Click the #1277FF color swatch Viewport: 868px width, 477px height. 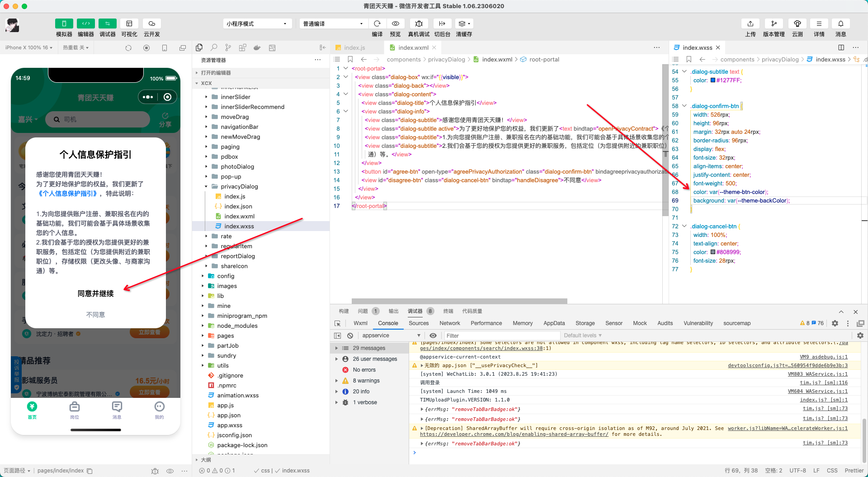point(713,80)
